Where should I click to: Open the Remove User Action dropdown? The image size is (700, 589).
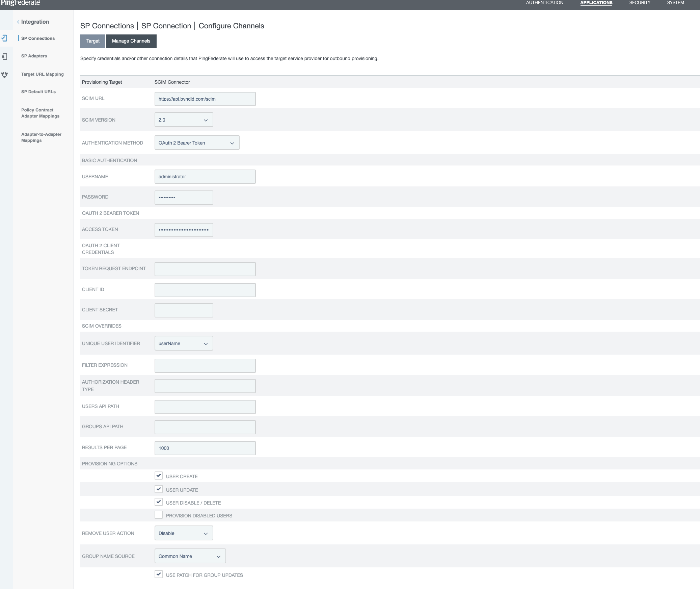184,533
